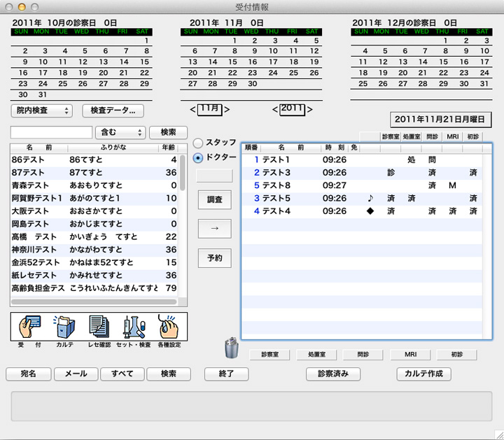Screen dimensions: 504x440
Task: Click the 処置室 column header tab
Action: point(411,137)
